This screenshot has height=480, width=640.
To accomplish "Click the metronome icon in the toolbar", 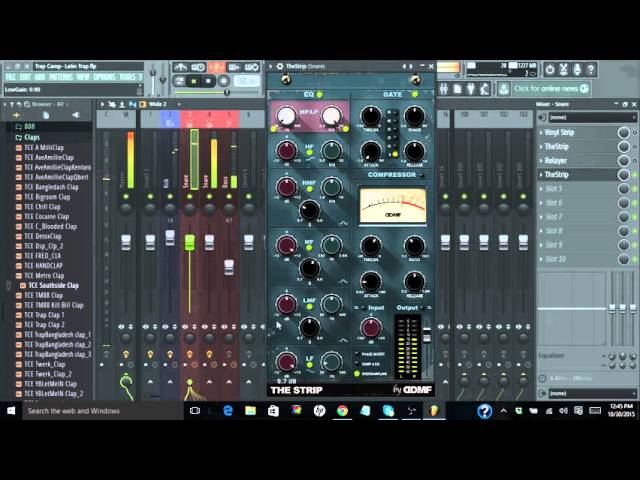I will click(x=180, y=67).
